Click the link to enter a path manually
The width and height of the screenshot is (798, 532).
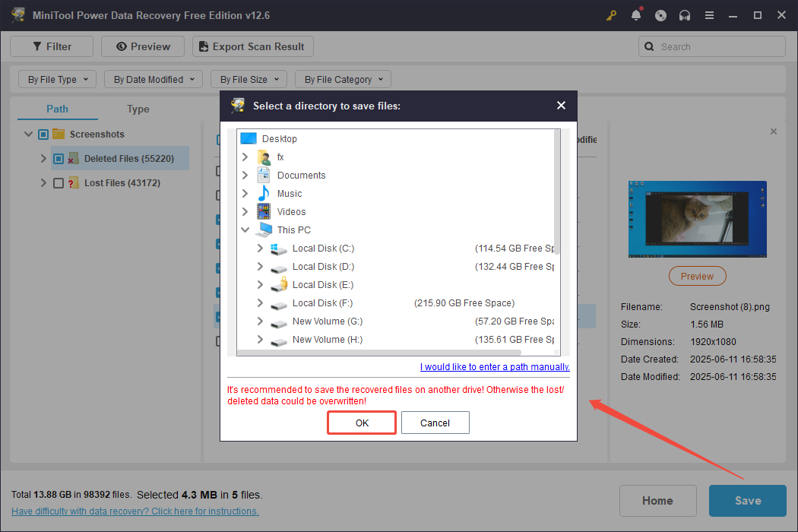pos(494,366)
